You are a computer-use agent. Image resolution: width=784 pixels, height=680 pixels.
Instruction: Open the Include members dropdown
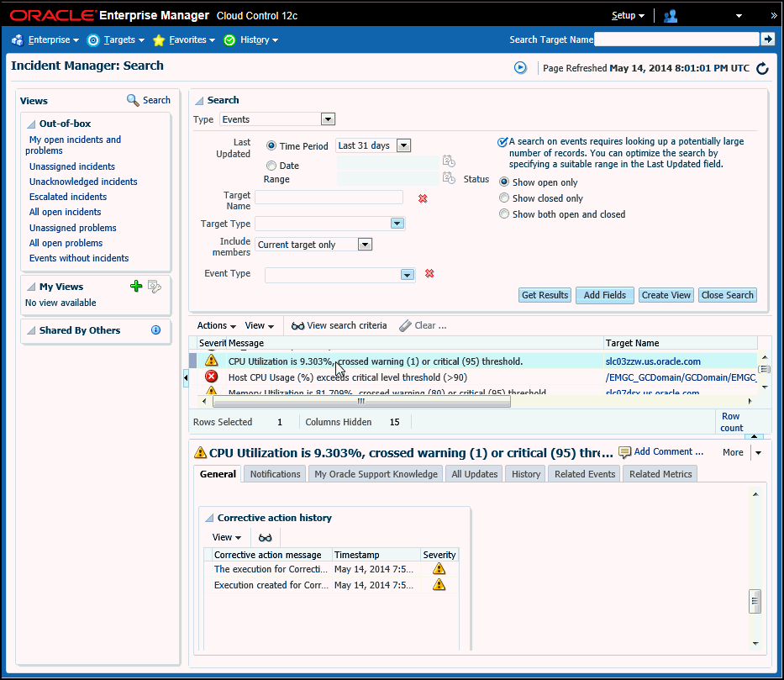pos(365,245)
